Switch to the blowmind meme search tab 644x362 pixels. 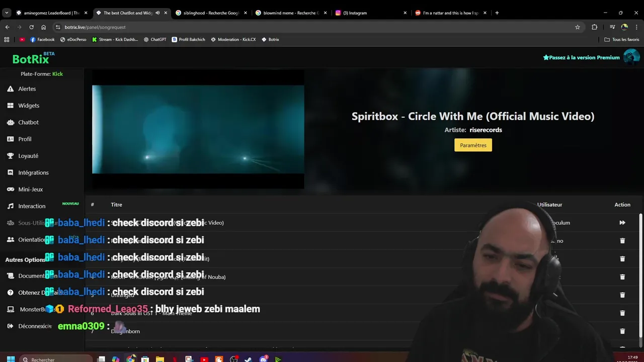(291, 13)
